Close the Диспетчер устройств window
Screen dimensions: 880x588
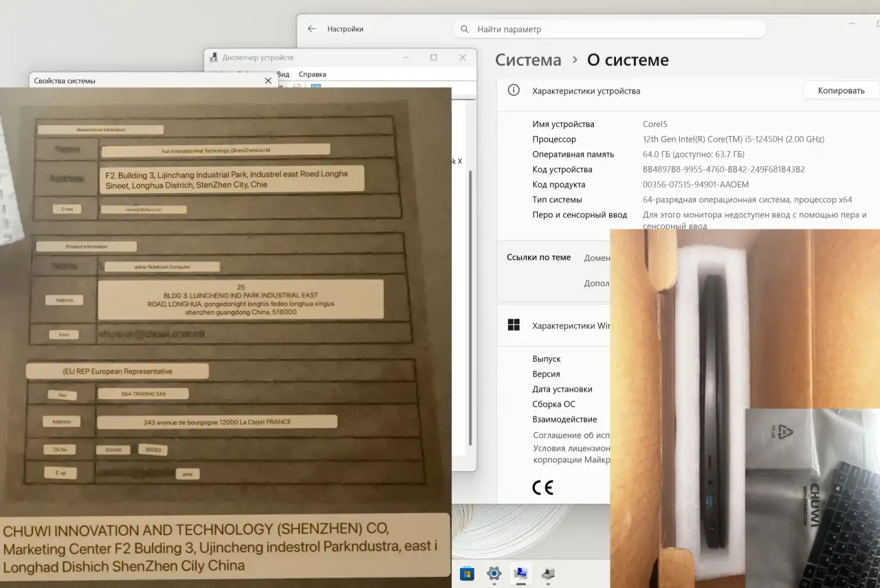point(463,58)
